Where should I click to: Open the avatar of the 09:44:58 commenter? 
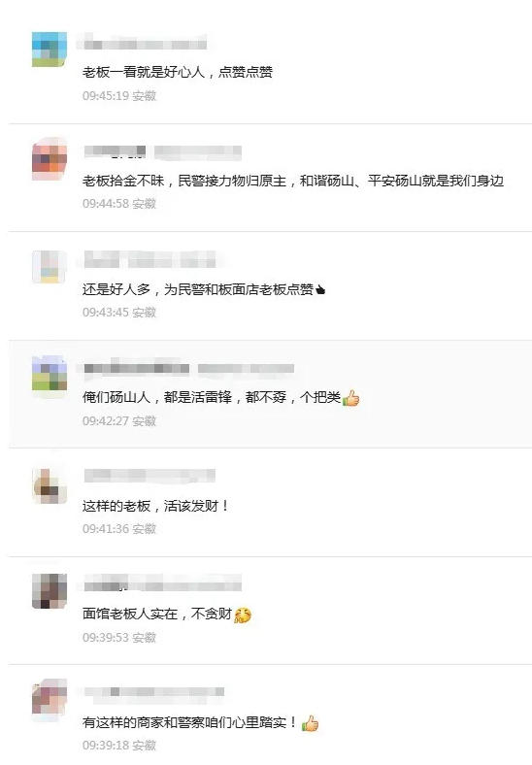tap(50, 158)
